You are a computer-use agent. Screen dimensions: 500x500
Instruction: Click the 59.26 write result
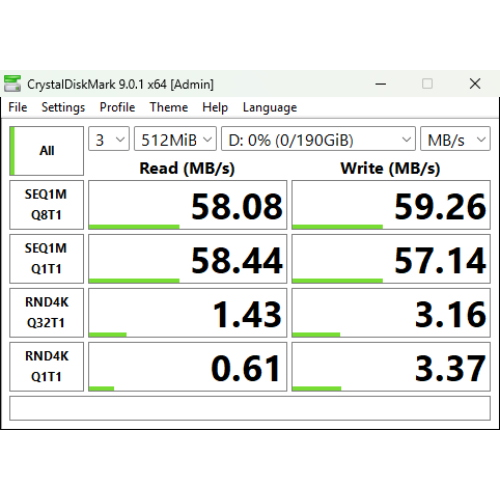[391, 205]
